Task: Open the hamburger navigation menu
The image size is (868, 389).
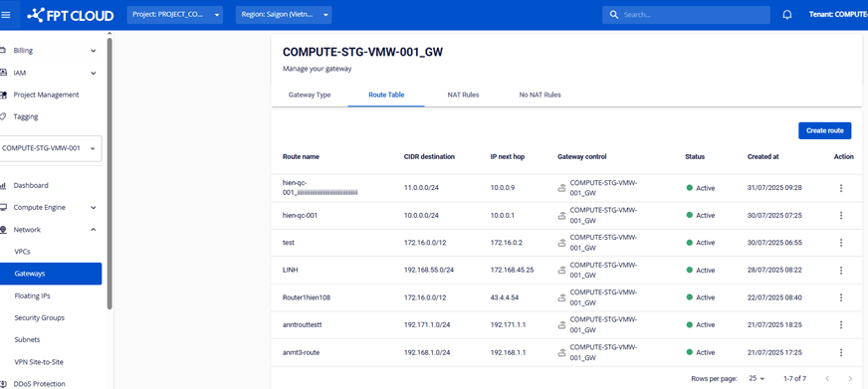Action: click(x=6, y=15)
